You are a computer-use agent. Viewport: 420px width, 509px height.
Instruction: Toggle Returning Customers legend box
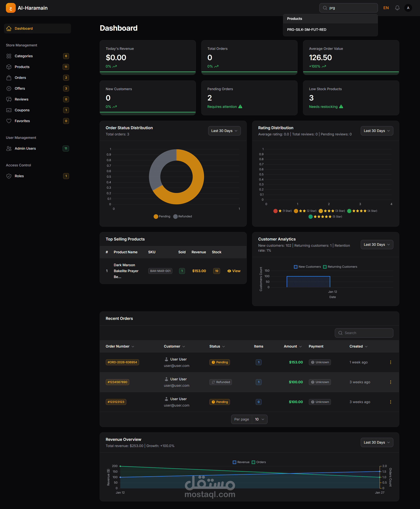(x=325, y=267)
